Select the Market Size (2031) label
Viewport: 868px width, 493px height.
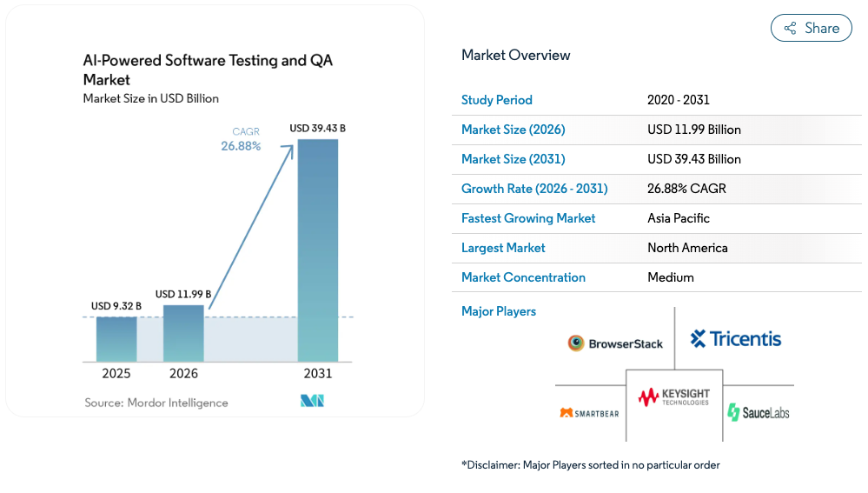click(x=514, y=159)
